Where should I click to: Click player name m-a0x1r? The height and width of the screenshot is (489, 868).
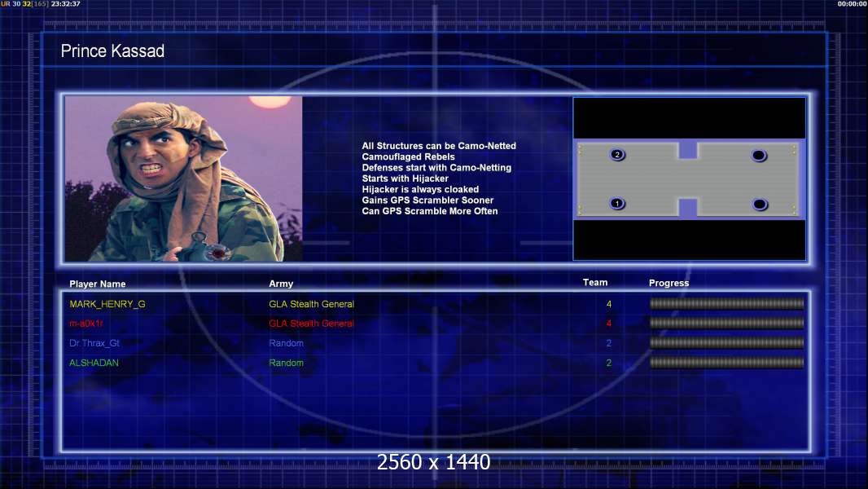[x=86, y=324]
